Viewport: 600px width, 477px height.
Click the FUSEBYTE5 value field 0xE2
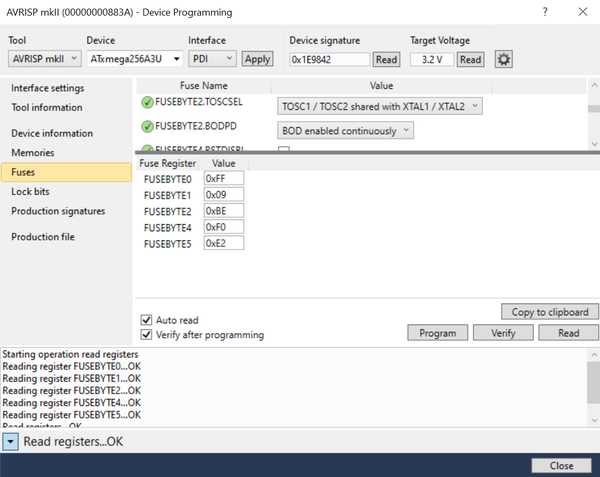point(224,243)
